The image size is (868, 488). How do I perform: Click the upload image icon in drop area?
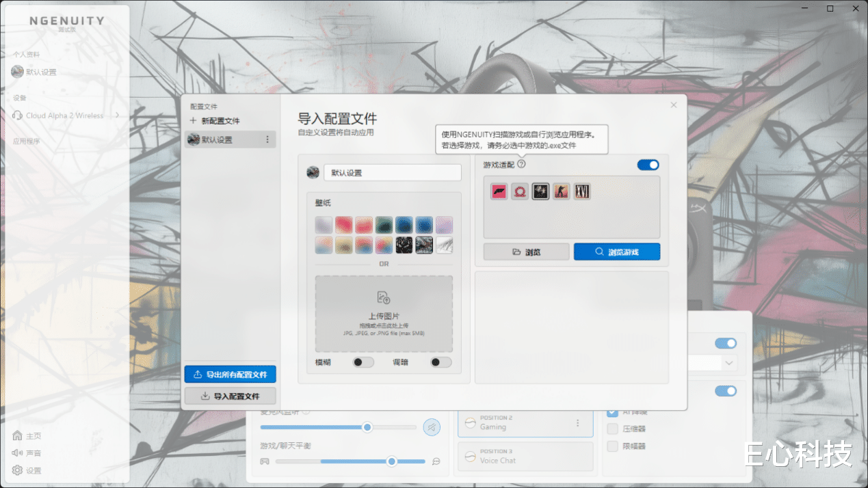(384, 297)
